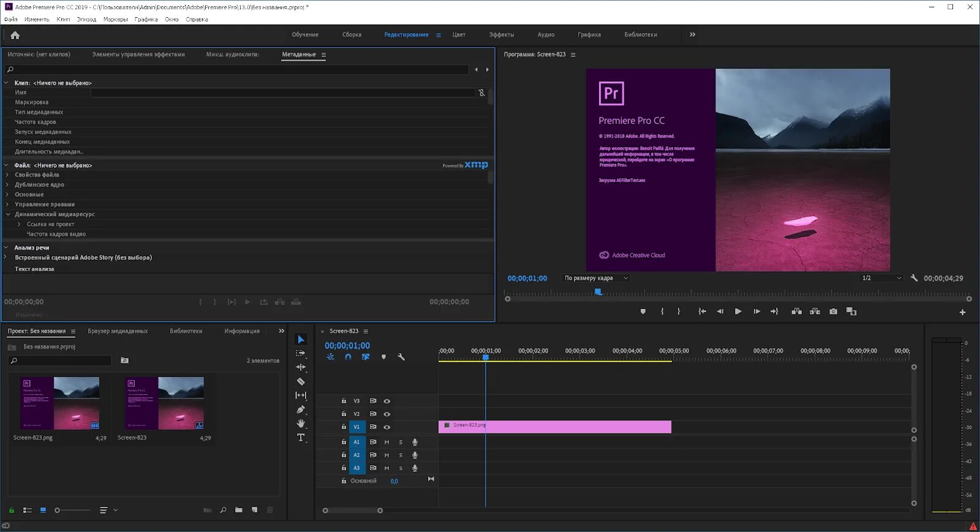Click the program monitor playhead marker
Screen dimensions: 980x532
pyautogui.click(x=598, y=292)
